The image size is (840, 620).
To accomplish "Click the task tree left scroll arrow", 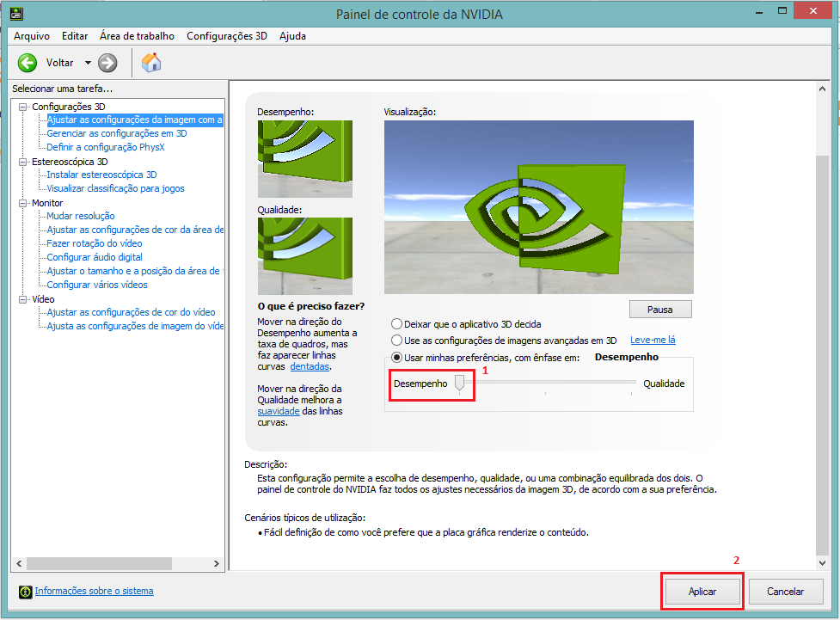I will click(19, 564).
